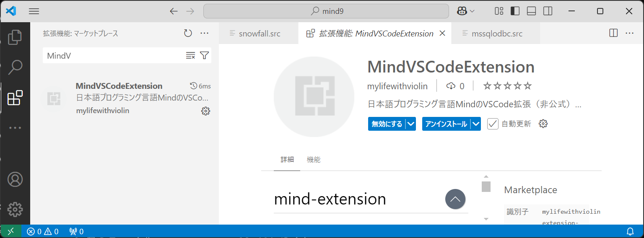644x238 pixels.
Task: Open the Explorer view in activity bar
Action: coord(15,37)
